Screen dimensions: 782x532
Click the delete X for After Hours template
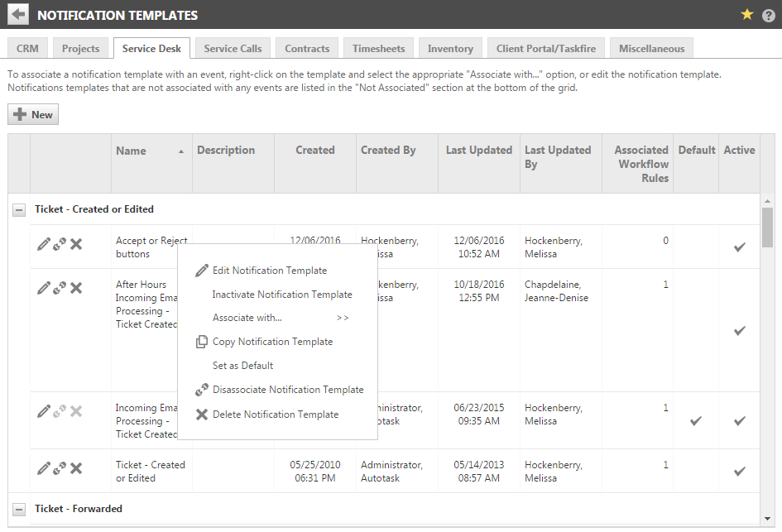coord(76,288)
